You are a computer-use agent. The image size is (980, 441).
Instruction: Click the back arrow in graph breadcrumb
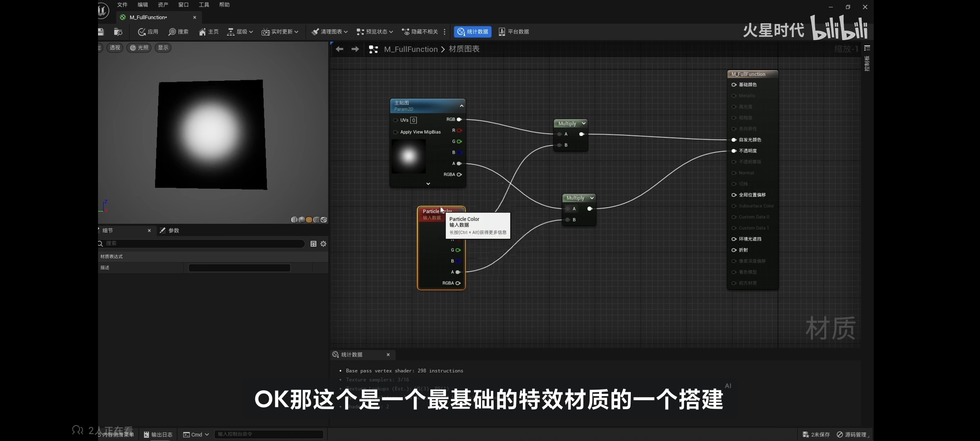click(339, 49)
